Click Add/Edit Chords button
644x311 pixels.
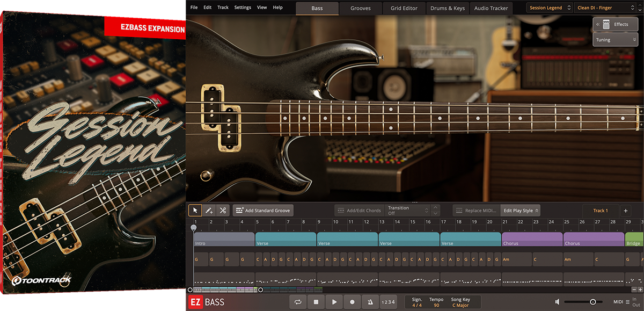pos(360,211)
